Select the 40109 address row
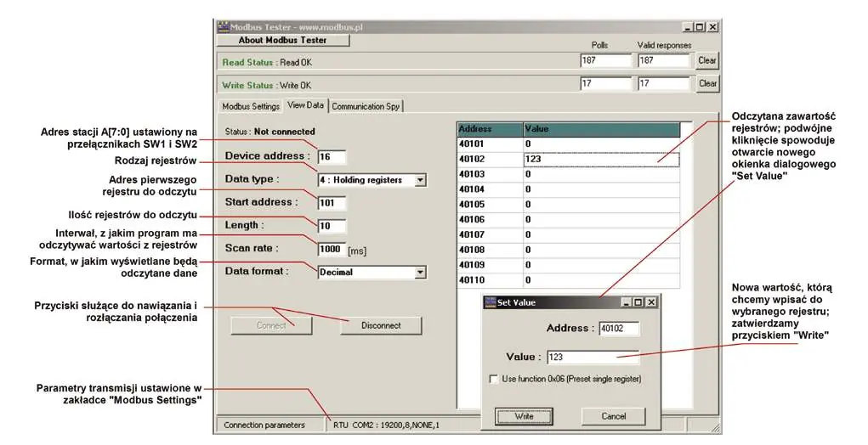 (490, 265)
